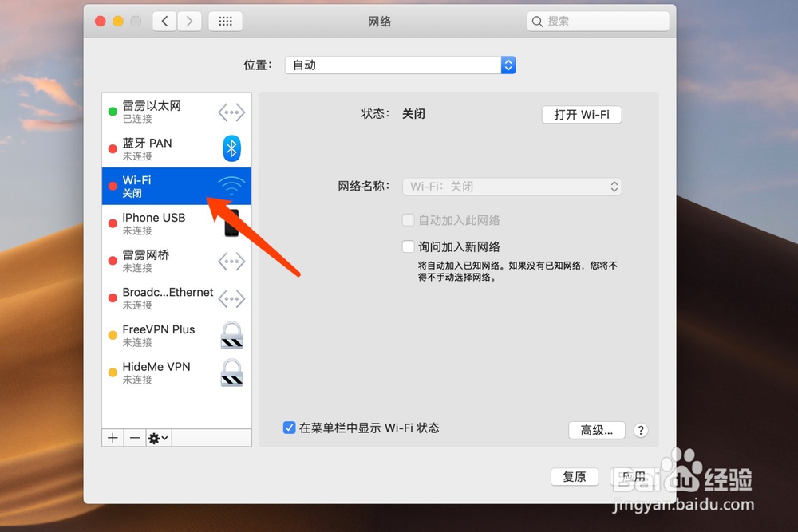The height and width of the screenshot is (532, 798).
Task: Open the 高级 advanced settings
Action: pyautogui.click(x=596, y=430)
